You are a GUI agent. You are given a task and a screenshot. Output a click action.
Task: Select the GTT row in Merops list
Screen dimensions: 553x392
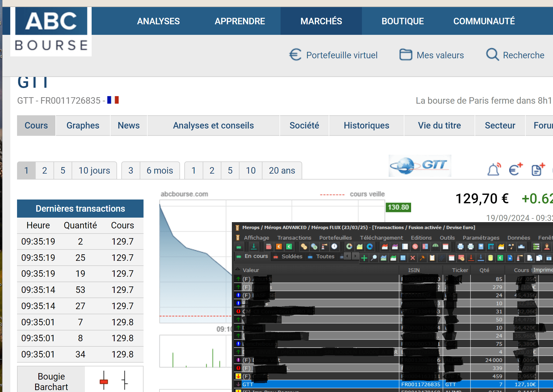click(x=393, y=384)
